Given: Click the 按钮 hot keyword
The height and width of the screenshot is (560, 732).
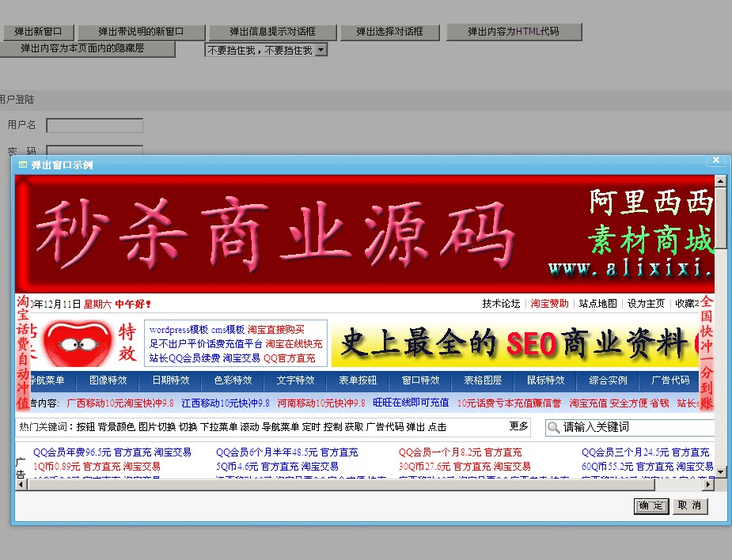Looking at the screenshot, I should coord(85,427).
